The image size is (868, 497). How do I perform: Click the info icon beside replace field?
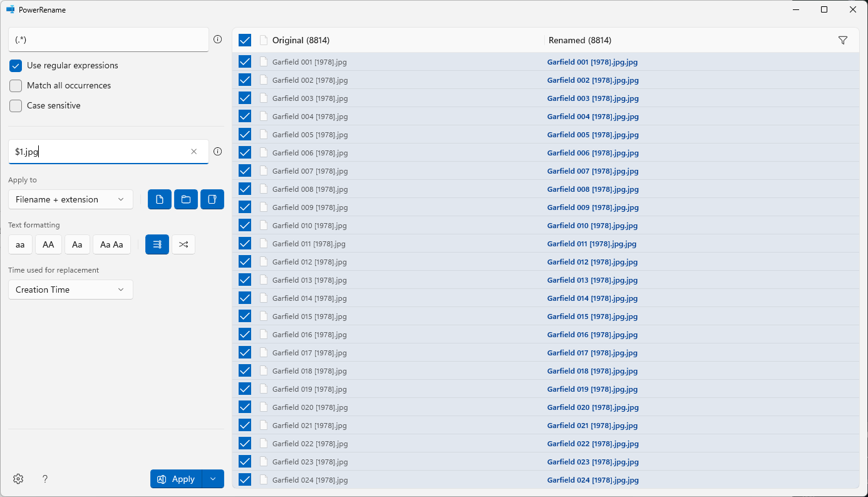[x=218, y=152]
